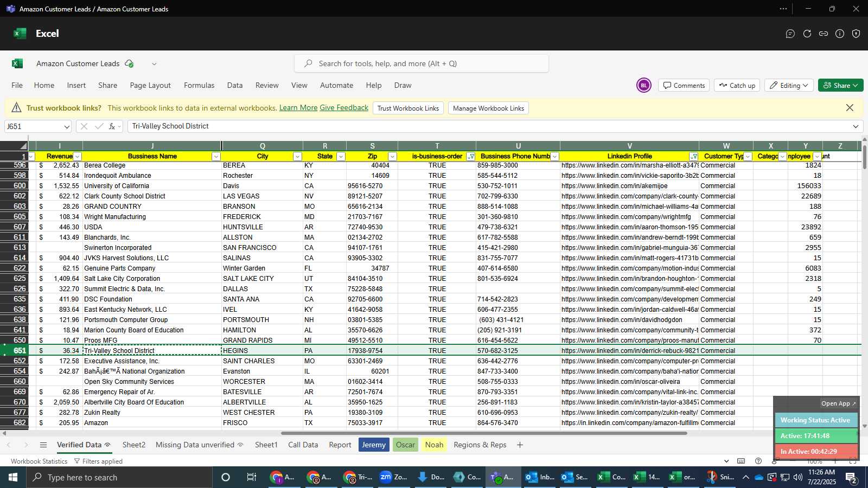Open the Editing mode dropdown
Viewport: 868px width, 488px height.
click(x=789, y=85)
